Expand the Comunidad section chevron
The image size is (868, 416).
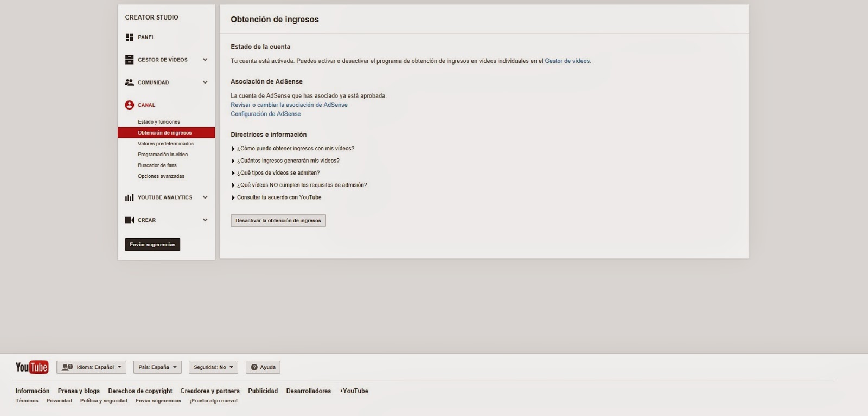pyautogui.click(x=205, y=82)
